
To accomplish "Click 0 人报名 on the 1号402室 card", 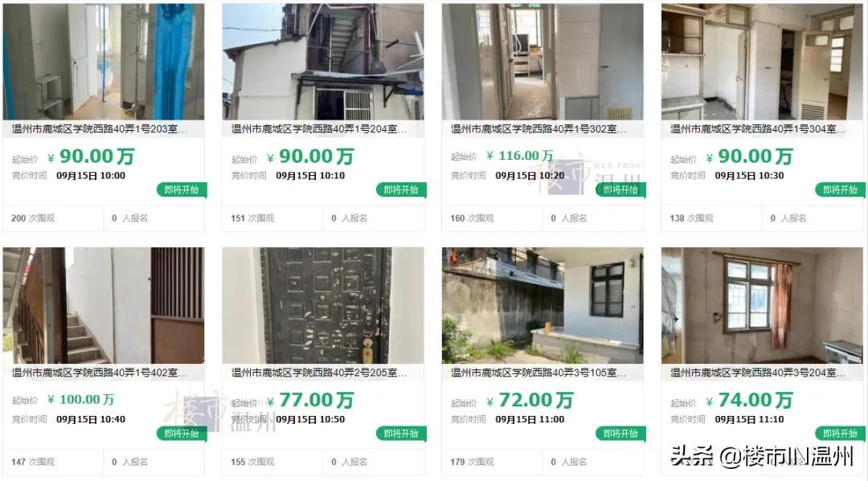I will (x=129, y=462).
